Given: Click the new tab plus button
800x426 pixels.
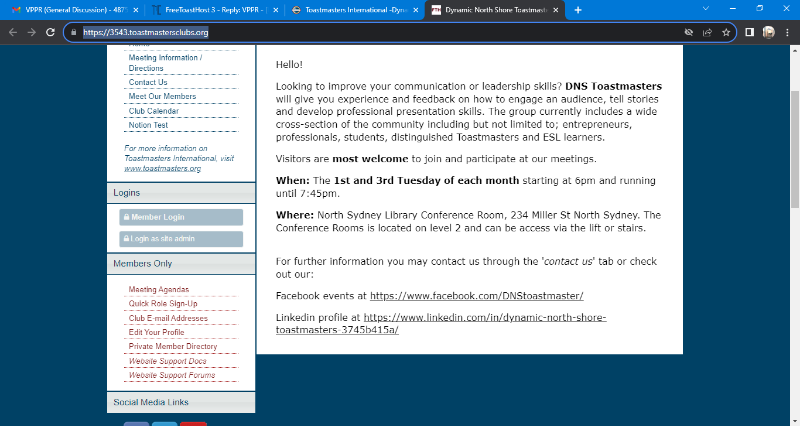Looking at the screenshot, I should (578, 9).
